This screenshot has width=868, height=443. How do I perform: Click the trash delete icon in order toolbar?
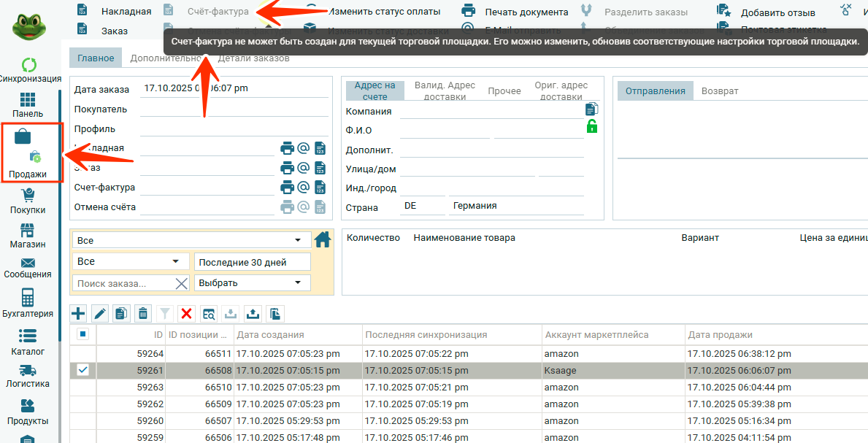tap(143, 314)
